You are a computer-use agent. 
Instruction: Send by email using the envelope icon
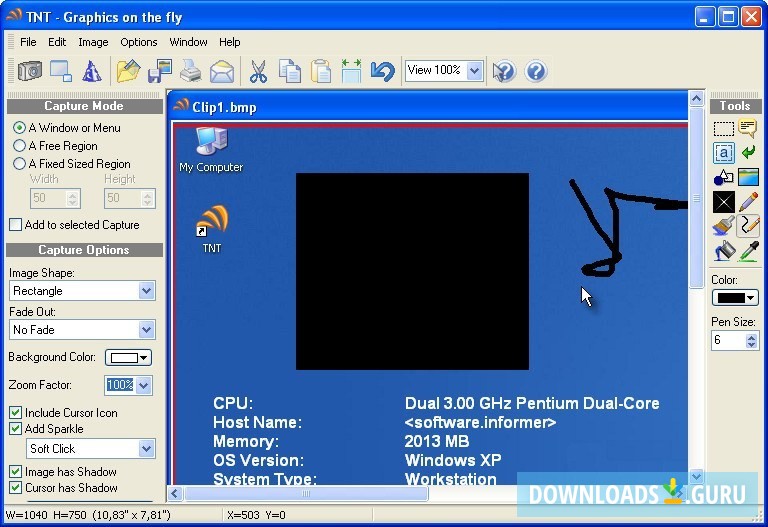point(222,72)
